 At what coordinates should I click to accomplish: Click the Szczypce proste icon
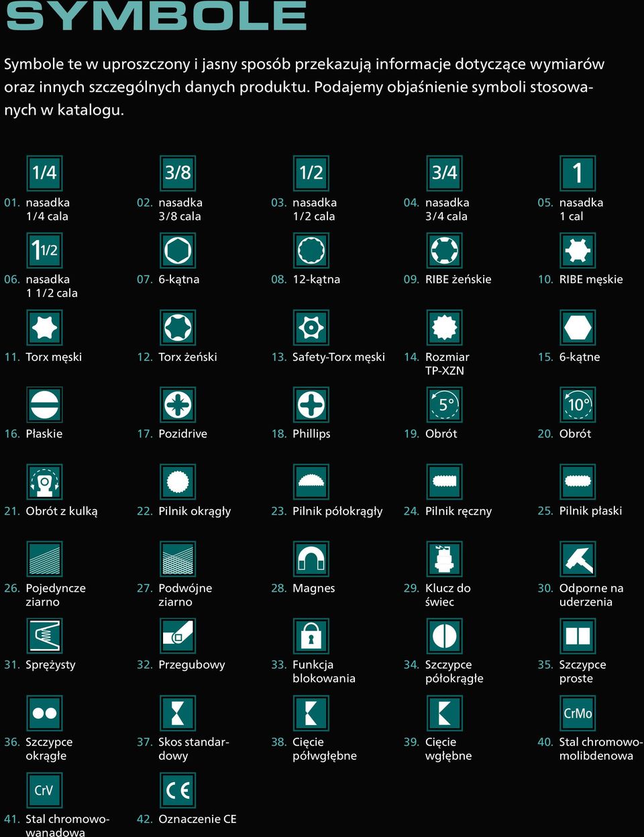pyautogui.click(x=578, y=636)
